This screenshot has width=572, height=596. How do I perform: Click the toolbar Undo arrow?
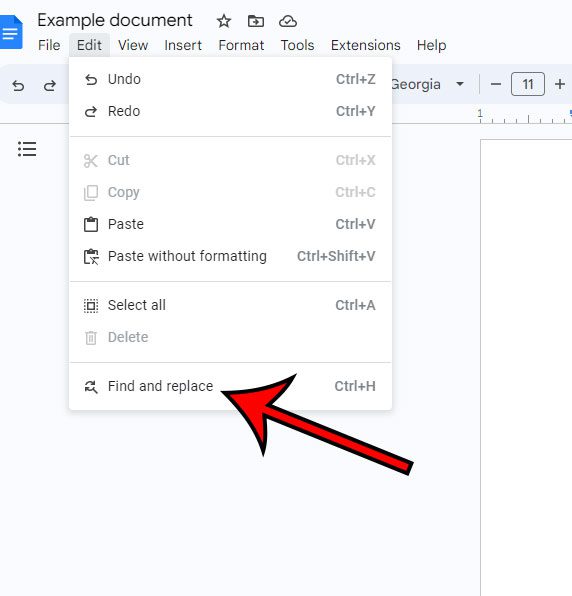point(18,85)
